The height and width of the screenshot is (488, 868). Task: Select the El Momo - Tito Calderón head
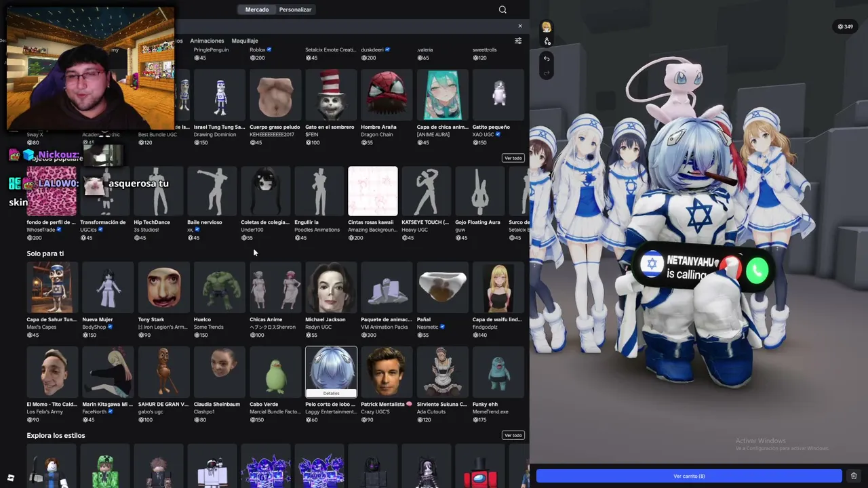tap(52, 372)
